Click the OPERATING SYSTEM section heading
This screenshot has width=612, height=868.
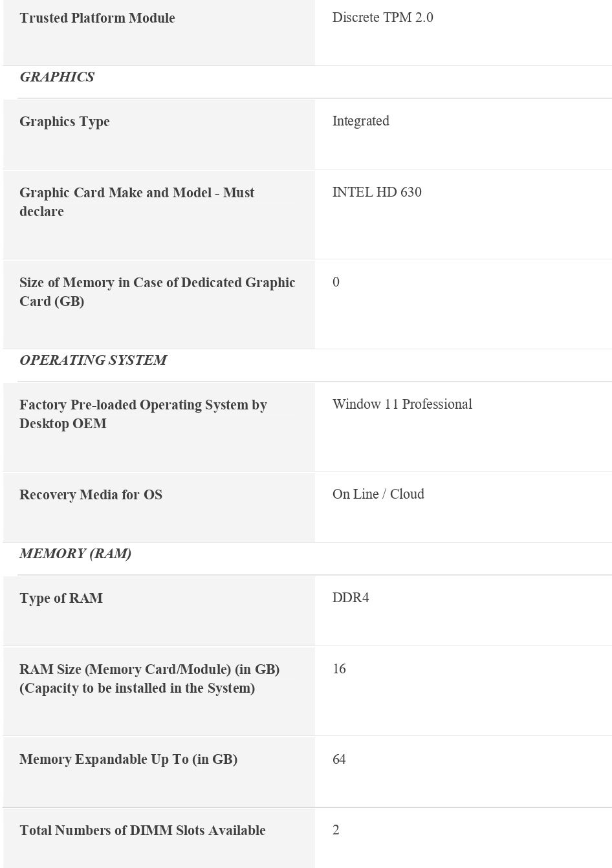point(93,360)
